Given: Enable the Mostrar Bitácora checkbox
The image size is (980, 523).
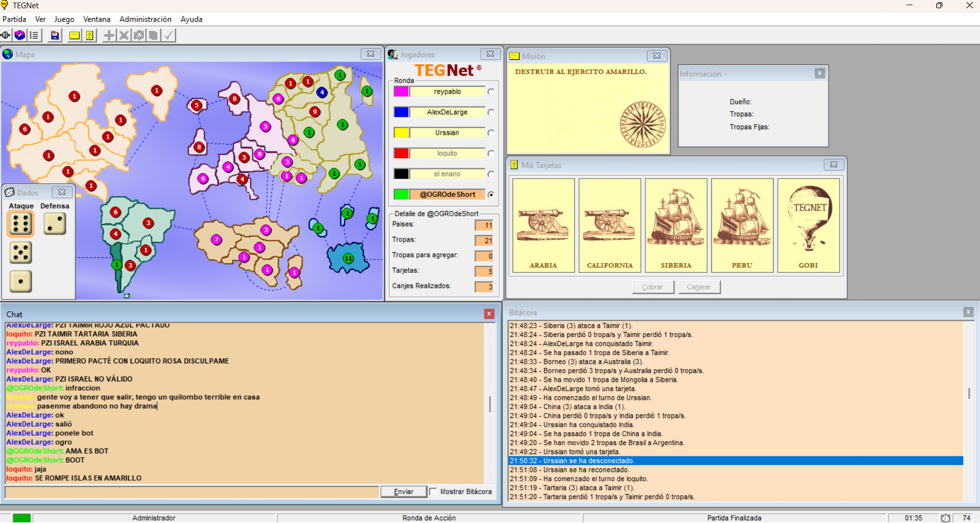Looking at the screenshot, I should (x=433, y=492).
